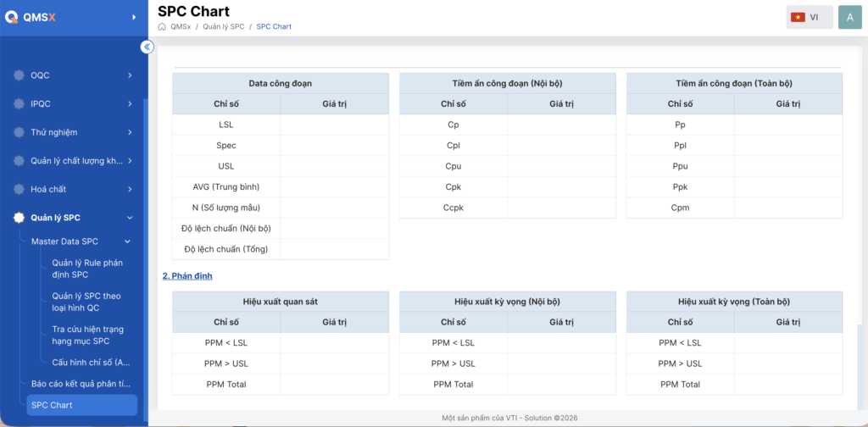Collapse the Quản lý SPC section
The height and width of the screenshot is (427, 868).
tap(130, 218)
